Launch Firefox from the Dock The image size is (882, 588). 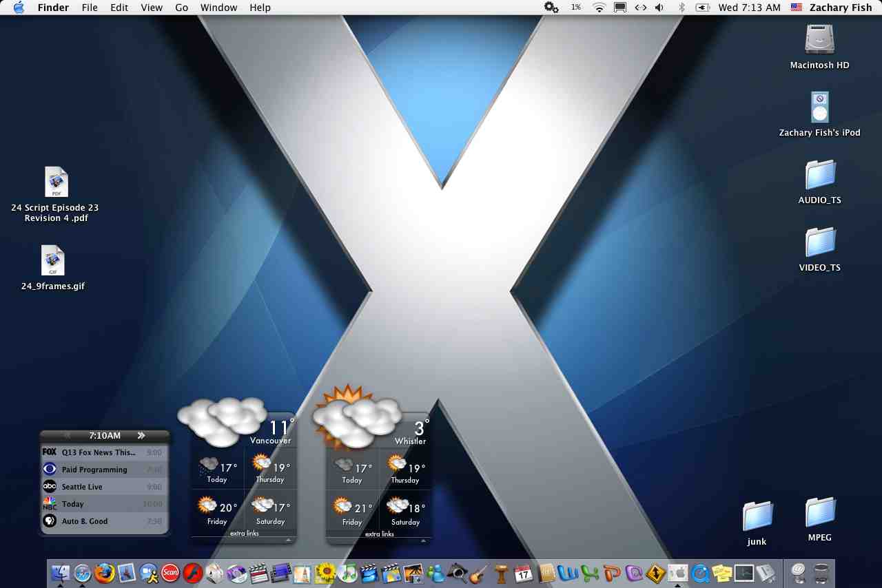point(105,572)
